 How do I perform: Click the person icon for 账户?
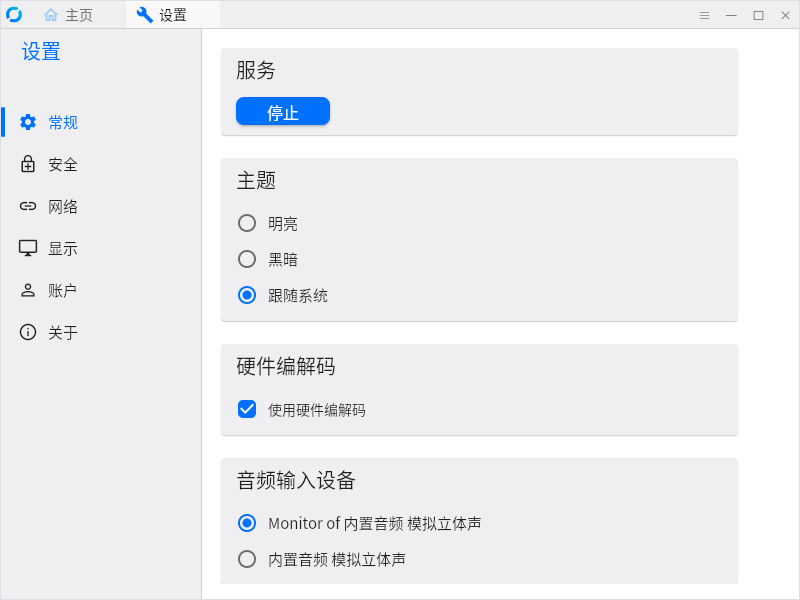click(28, 290)
